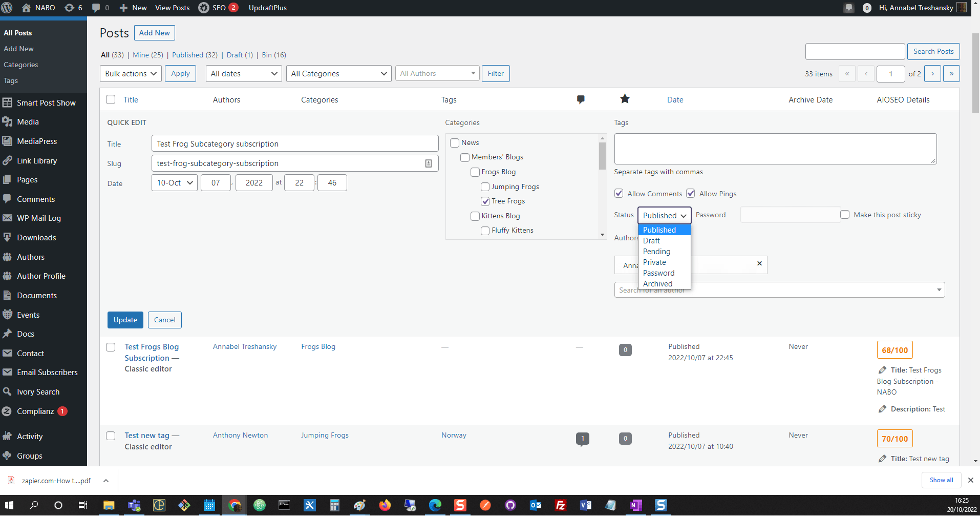
Task: Uncheck the Tree Frogs category
Action: click(x=485, y=201)
